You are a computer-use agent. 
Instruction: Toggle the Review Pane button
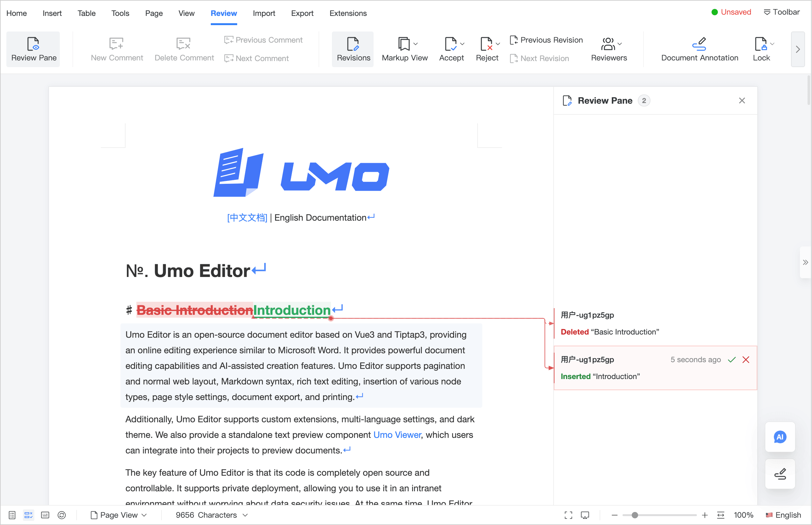[33, 49]
